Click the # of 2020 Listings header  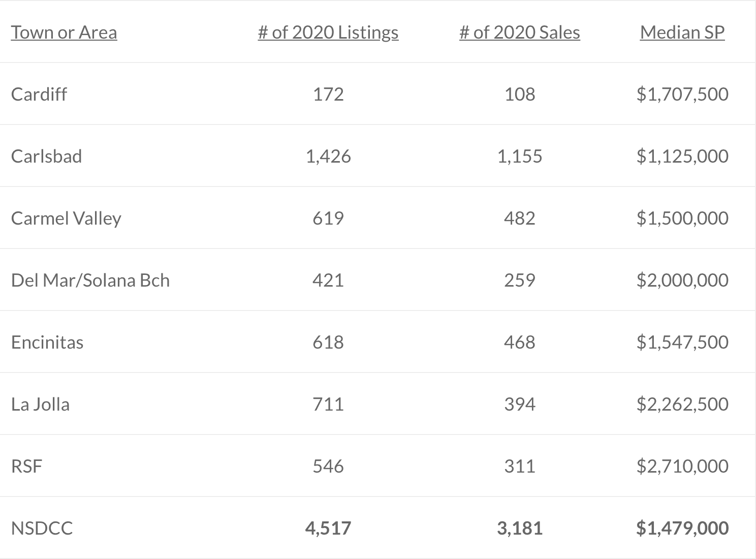pyautogui.click(x=328, y=33)
